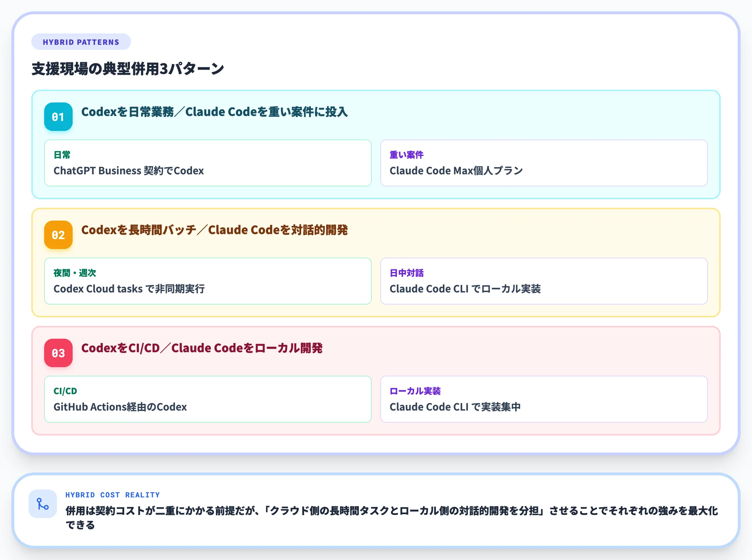
Task: Click the title Codexを長時間バッチ／Claude Codeを対話的開発
Action: [x=214, y=230]
